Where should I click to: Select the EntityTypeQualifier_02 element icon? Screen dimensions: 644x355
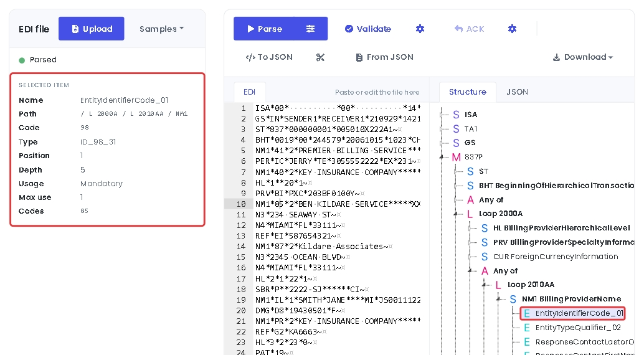coord(527,328)
